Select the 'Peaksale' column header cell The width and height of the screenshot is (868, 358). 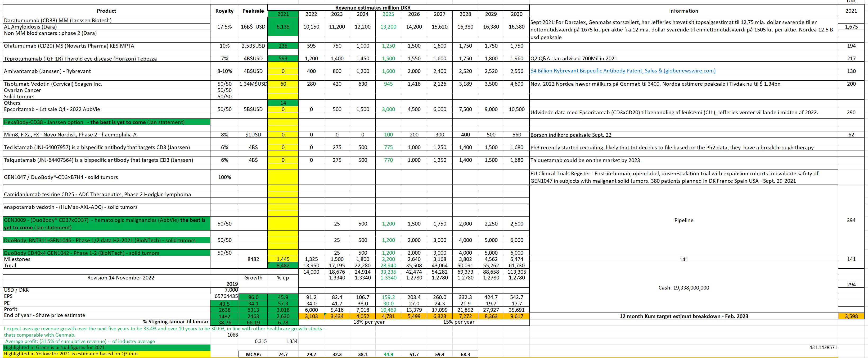(x=253, y=11)
